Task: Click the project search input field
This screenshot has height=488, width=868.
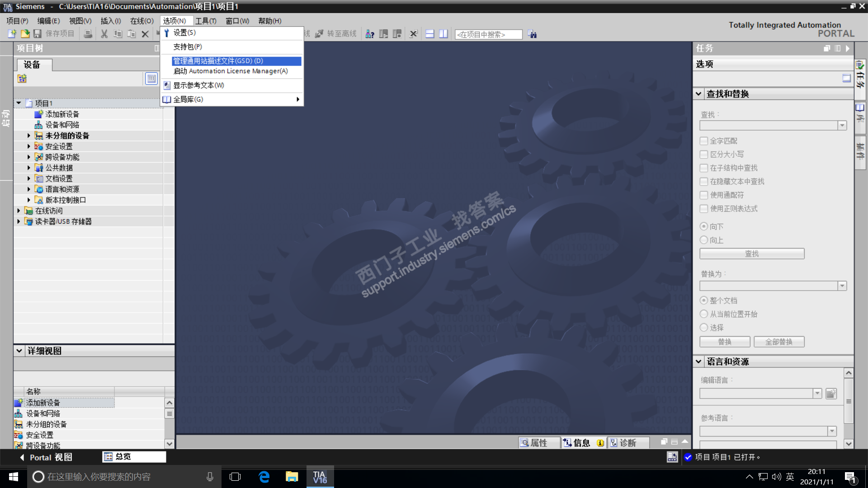Action: coord(488,34)
